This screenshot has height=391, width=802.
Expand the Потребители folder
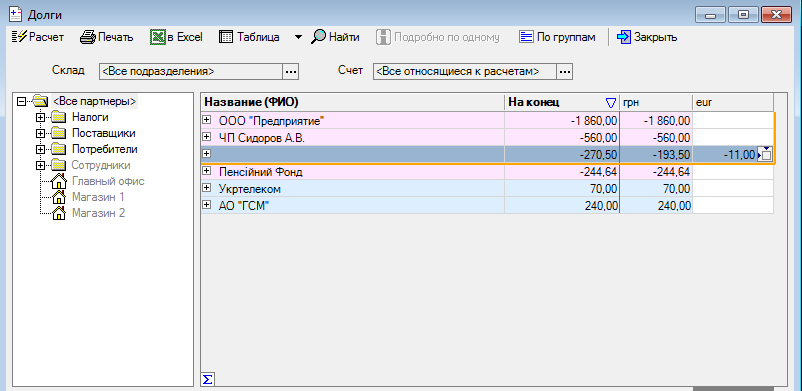click(41, 149)
